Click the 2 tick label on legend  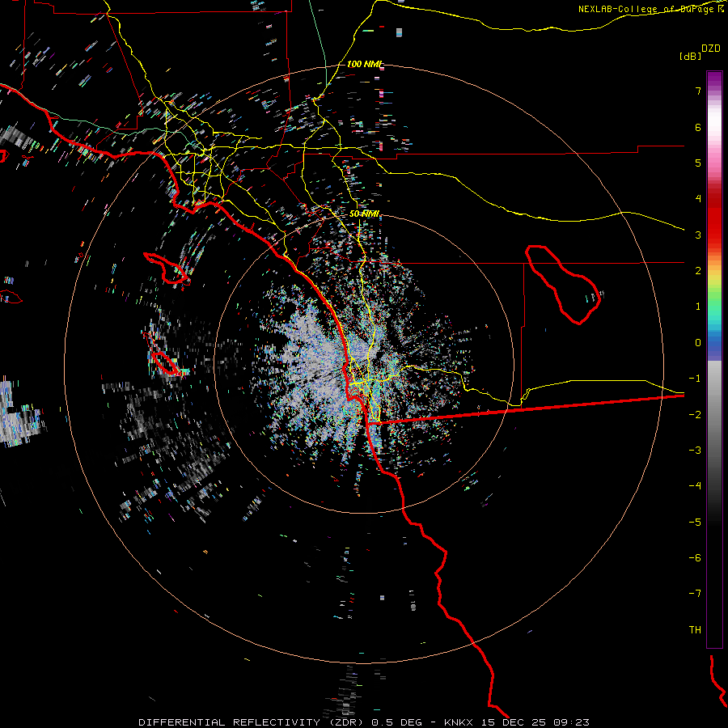tap(698, 271)
